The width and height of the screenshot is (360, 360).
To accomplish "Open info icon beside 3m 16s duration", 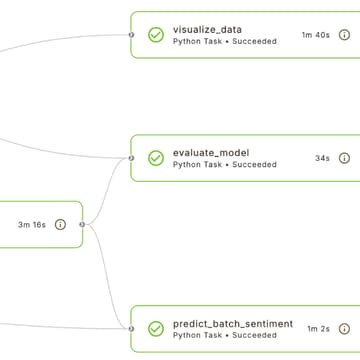I will point(60,224).
